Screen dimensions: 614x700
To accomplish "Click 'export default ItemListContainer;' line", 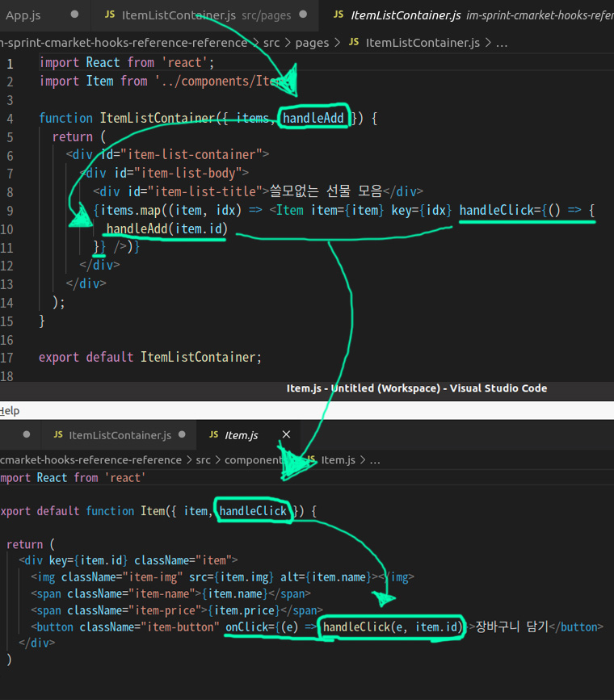I will 149,357.
